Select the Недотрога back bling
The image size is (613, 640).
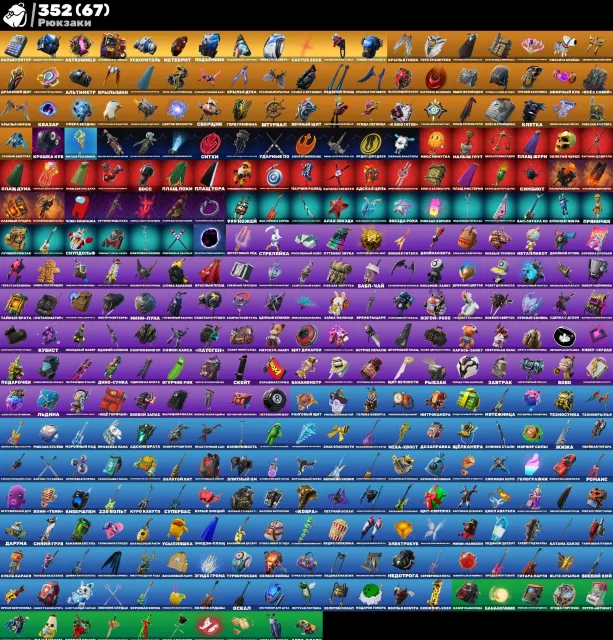[403, 562]
